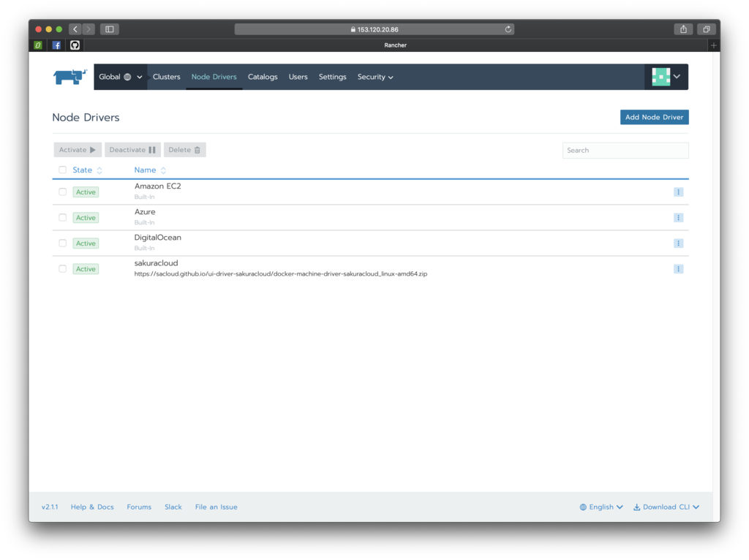Click the Activate button

click(x=78, y=150)
